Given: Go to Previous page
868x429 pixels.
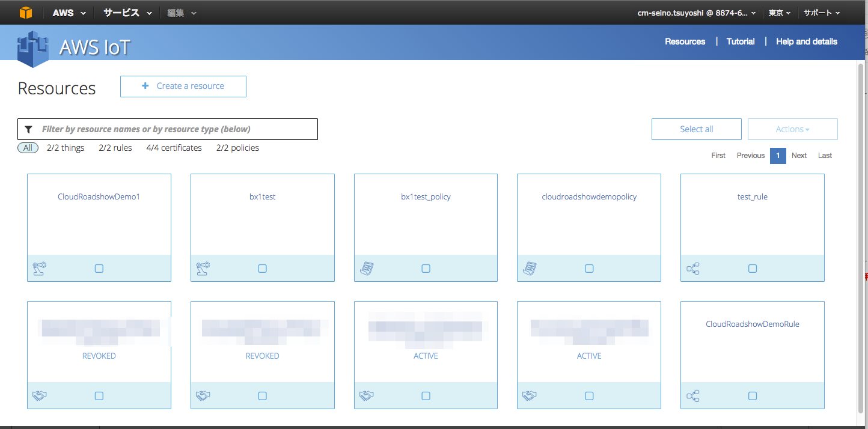Looking at the screenshot, I should click(x=751, y=156).
